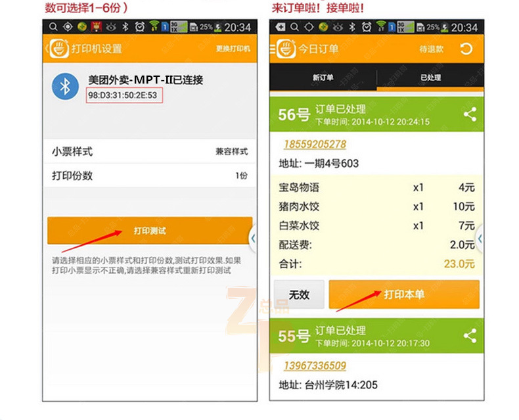Tap the 合计 23.0元 total
The image size is (519, 420).
(376, 264)
